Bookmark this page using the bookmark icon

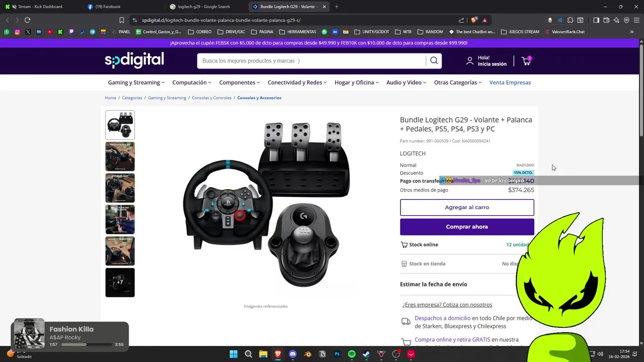[121, 20]
